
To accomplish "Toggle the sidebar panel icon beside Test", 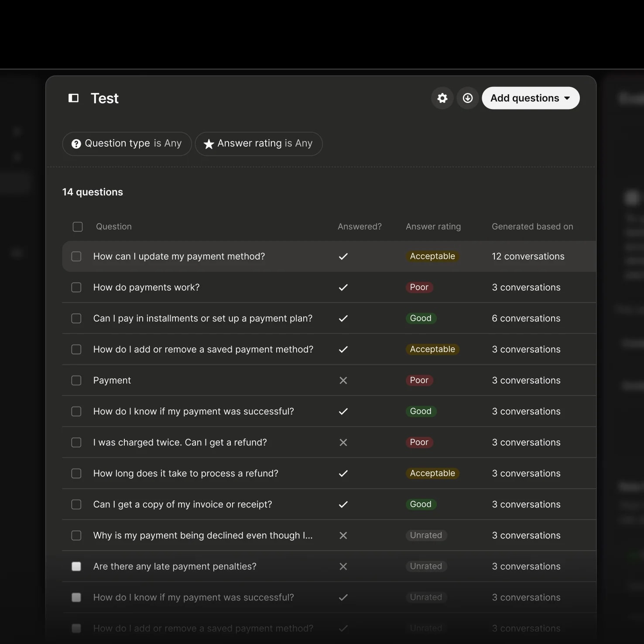I will 73,98.
